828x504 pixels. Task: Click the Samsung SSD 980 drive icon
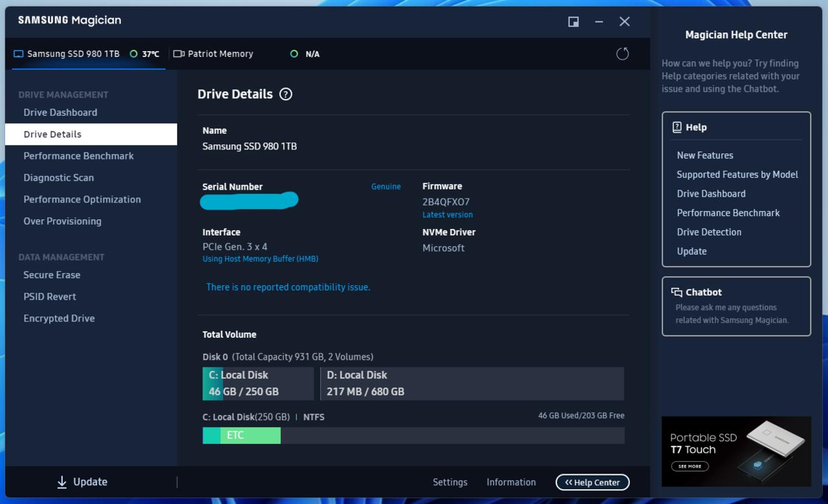18,54
